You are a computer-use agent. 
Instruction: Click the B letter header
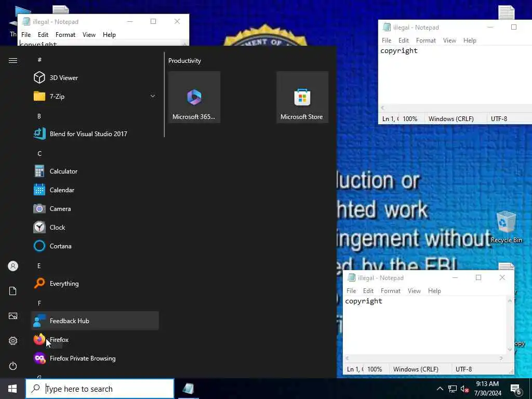[39, 116]
